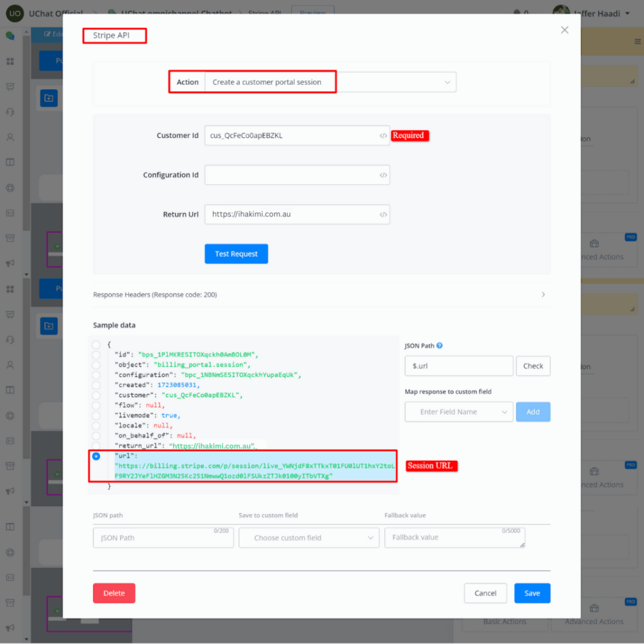The width and height of the screenshot is (644, 644).
Task: Open the Choose custom field dropdown
Action: pos(308,538)
